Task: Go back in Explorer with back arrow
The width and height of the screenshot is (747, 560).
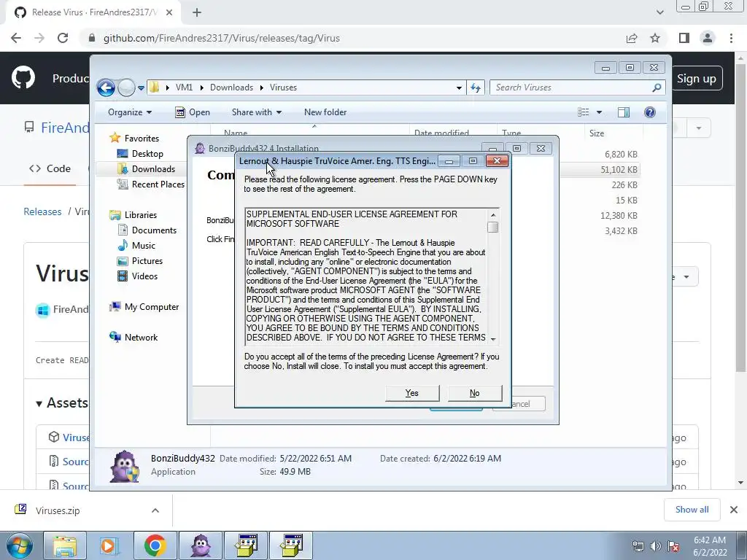Action: click(x=106, y=87)
